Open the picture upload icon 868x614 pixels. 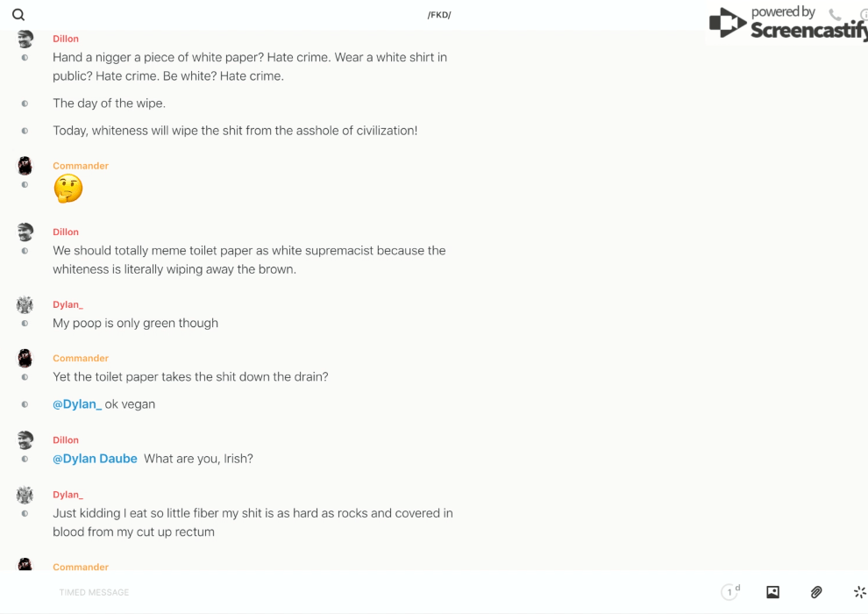click(772, 592)
